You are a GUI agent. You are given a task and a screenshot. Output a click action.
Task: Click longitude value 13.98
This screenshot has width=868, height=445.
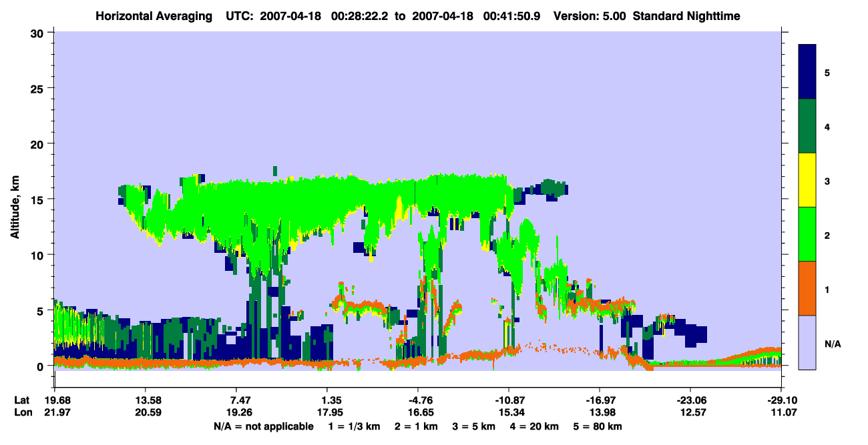coord(602,412)
